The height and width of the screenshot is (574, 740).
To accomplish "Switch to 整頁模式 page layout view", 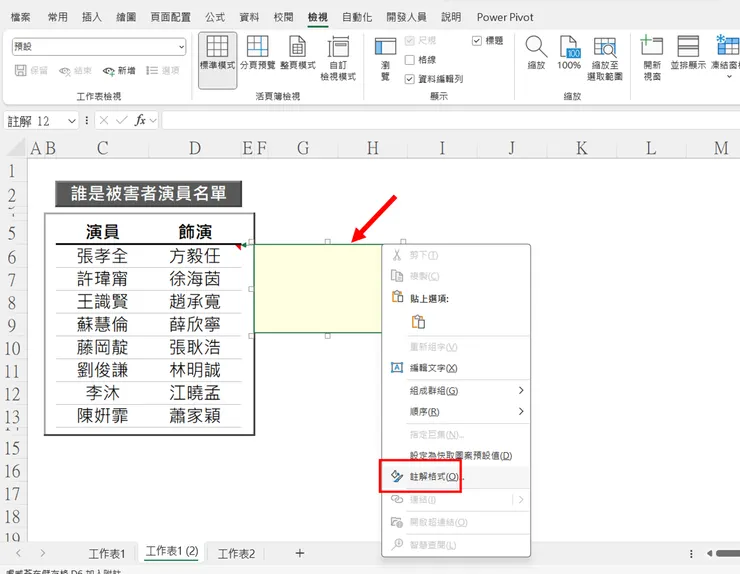I will click(297, 53).
